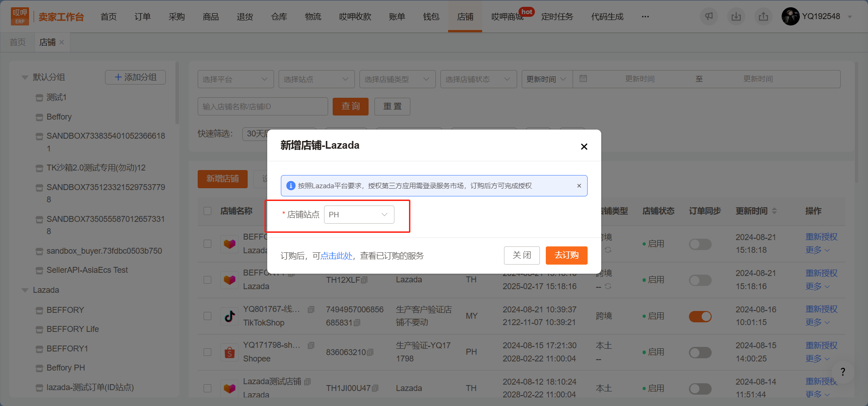Open the 选择站点 dropdown

tap(317, 79)
